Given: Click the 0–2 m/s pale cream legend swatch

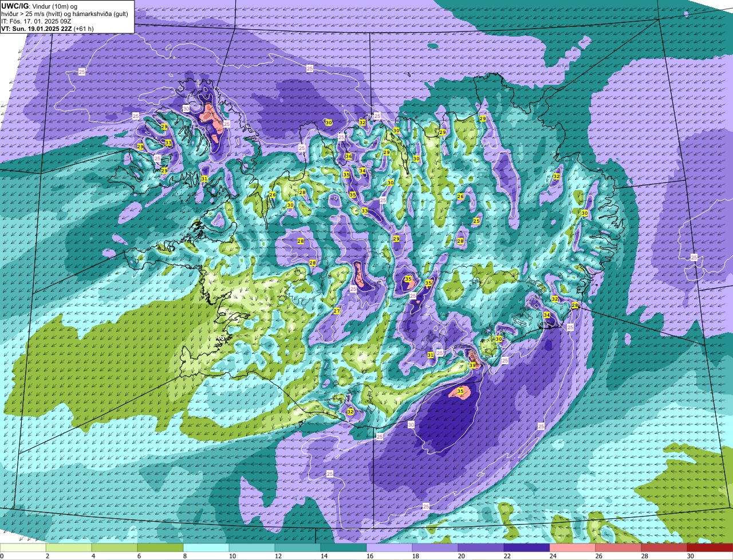Looking at the screenshot, I should 23,548.
